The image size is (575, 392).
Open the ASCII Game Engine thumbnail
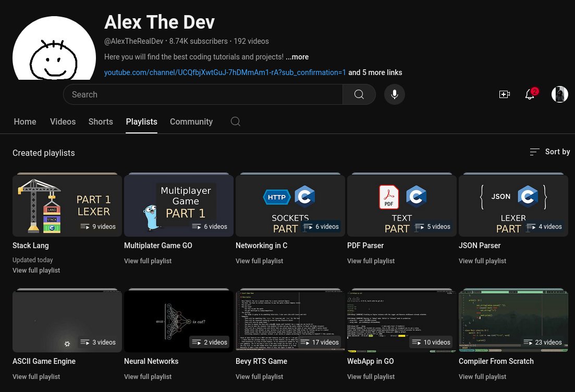pos(67,322)
